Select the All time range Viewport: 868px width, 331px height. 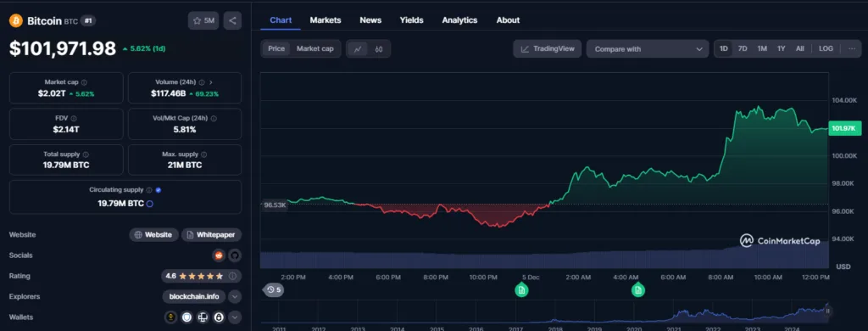(800, 48)
